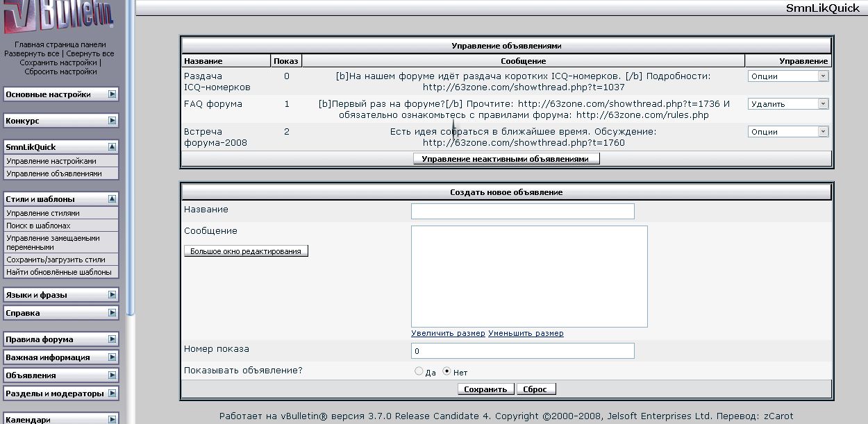Expand the Конкурс section arrow
Screen dimensions: 868x424
pyautogui.click(x=112, y=120)
